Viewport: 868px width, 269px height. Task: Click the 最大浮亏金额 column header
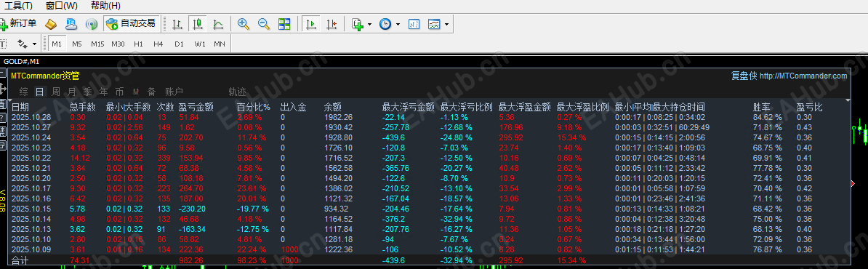click(x=408, y=107)
